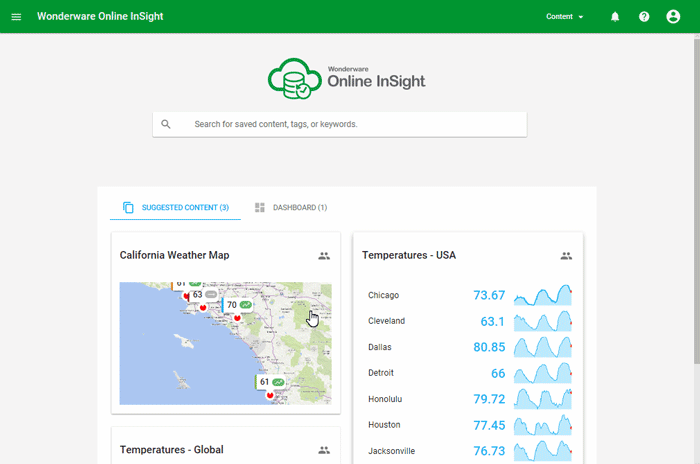
Task: Click the Houston value 77.45
Action: tap(489, 425)
